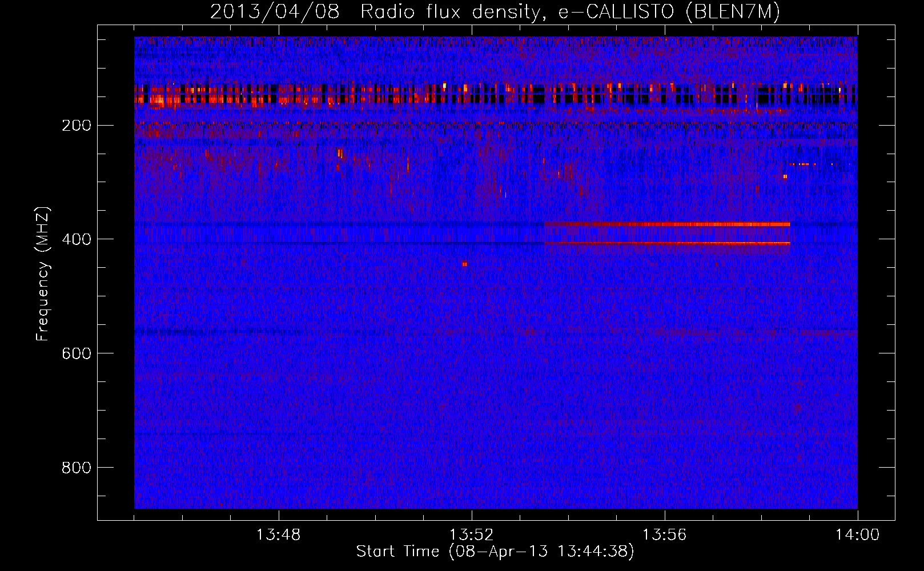
Task: Click the 800 frequency tick label
Action: pos(77,468)
